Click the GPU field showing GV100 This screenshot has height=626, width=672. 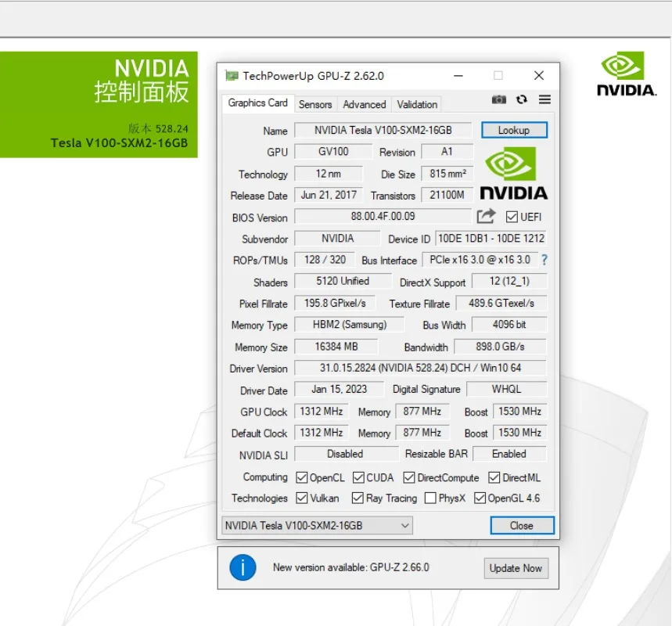(x=333, y=151)
